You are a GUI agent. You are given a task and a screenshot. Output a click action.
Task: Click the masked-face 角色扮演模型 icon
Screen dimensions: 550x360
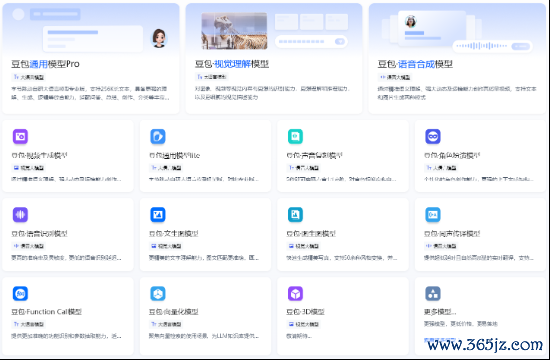433,136
